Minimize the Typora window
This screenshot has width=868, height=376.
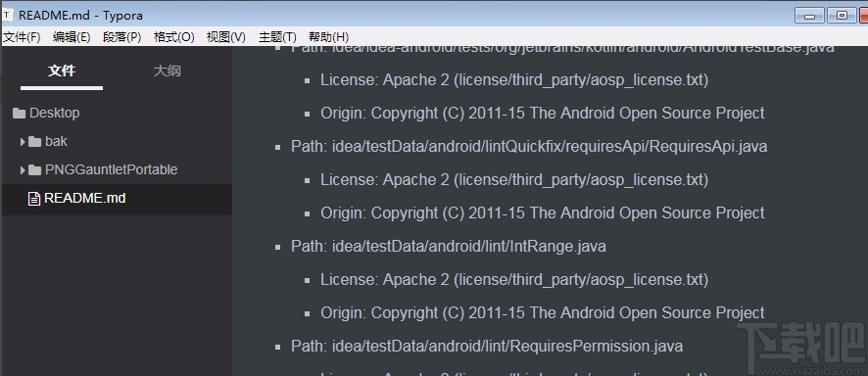point(809,16)
